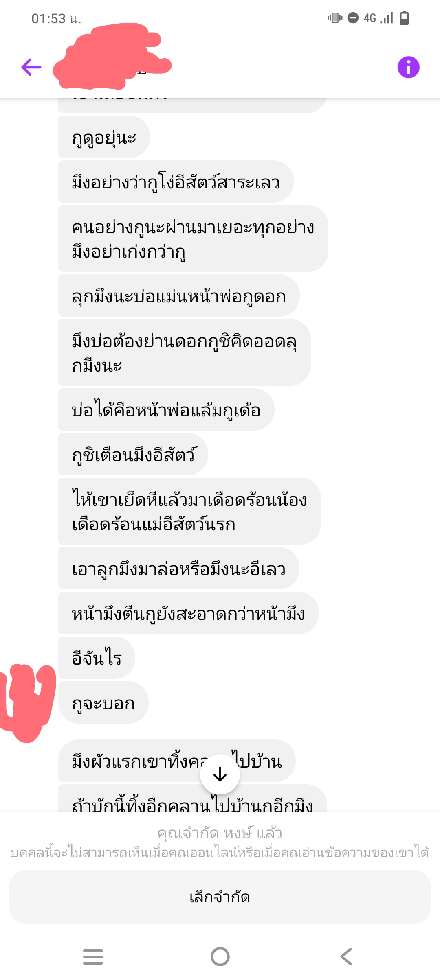
Task: Tap message bubble กูดูอยู่นะ
Action: 104,137
